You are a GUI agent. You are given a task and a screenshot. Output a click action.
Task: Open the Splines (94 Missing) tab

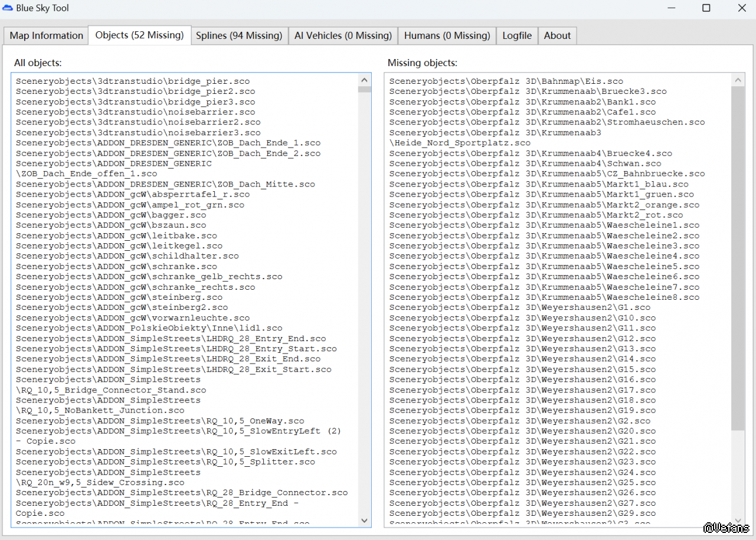click(x=239, y=35)
